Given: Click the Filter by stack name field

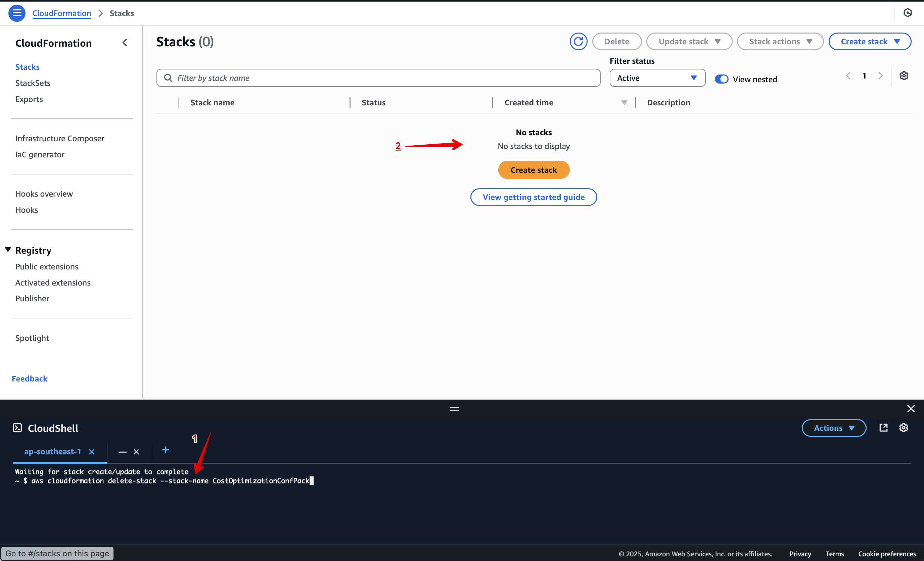Looking at the screenshot, I should 375,78.
